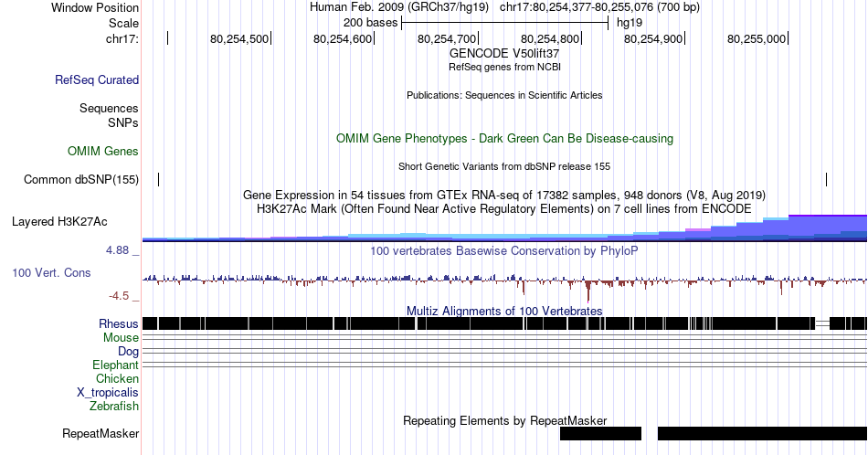Click the 80,254,600 ruler position

tap(343, 38)
